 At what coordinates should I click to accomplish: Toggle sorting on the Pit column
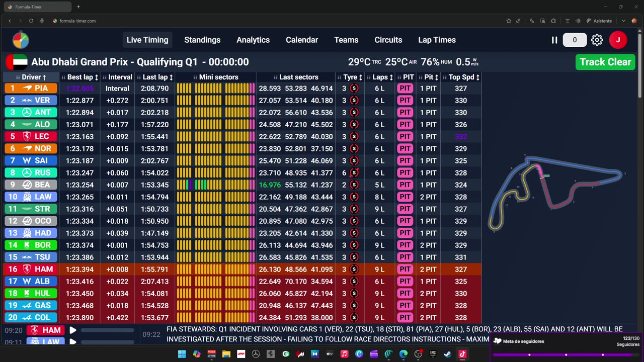(x=429, y=77)
